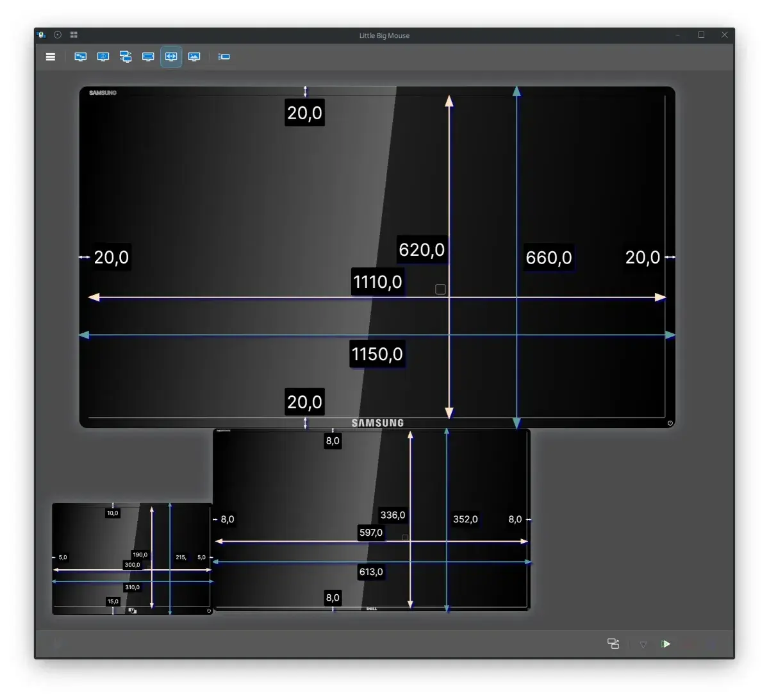Select the plain monitor toolbar icon
Viewport: 769px width, 700px height.
click(148, 57)
